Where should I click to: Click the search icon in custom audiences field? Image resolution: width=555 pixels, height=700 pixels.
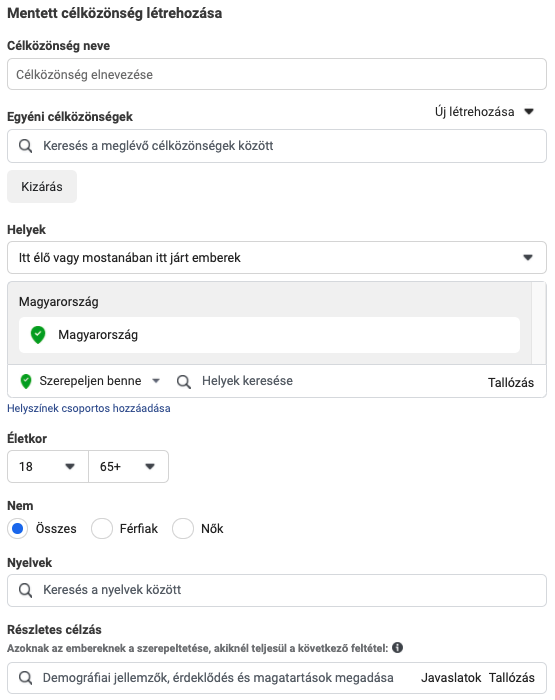(x=25, y=146)
